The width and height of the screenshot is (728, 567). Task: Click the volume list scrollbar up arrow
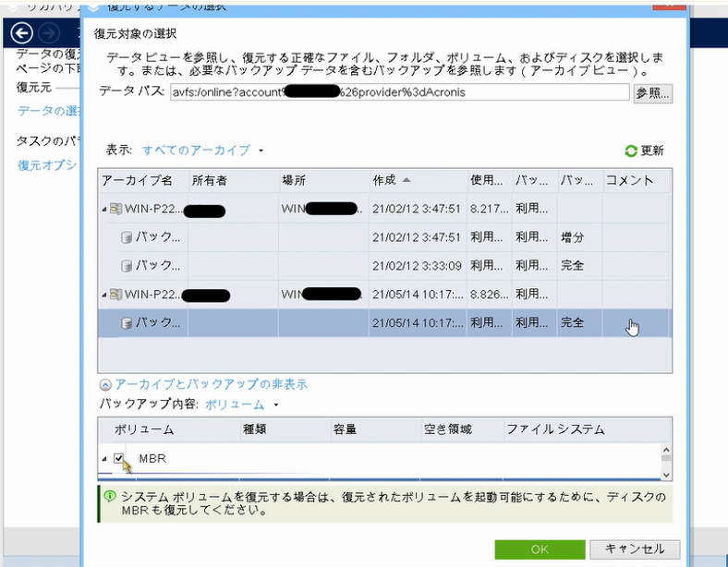point(666,450)
